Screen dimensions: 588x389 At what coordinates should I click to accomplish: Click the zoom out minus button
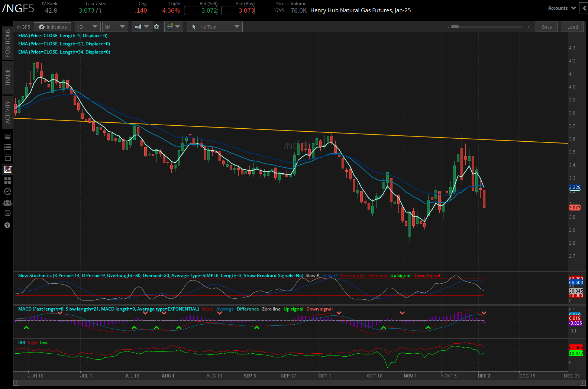point(448,27)
